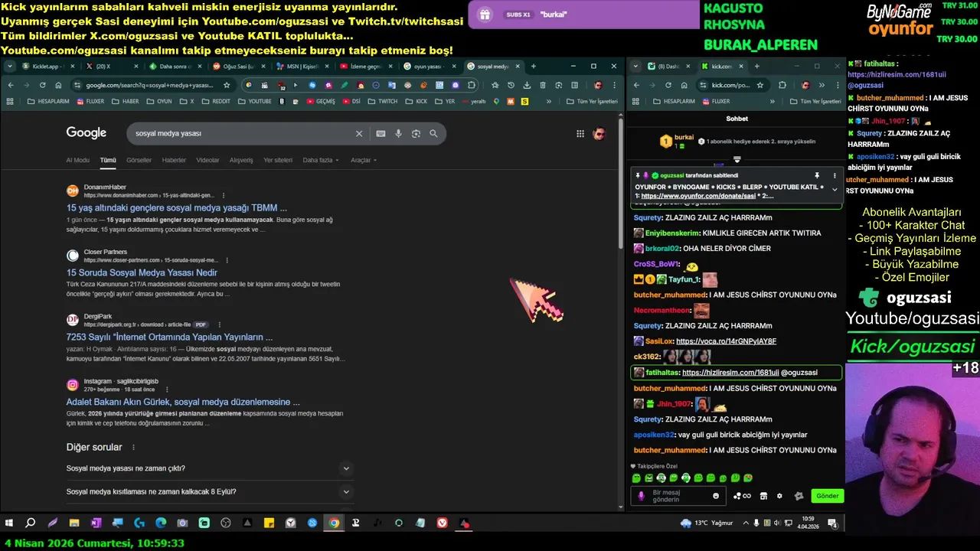980x551 pixels.
Task: Open Windows Start menu
Action: point(9,523)
